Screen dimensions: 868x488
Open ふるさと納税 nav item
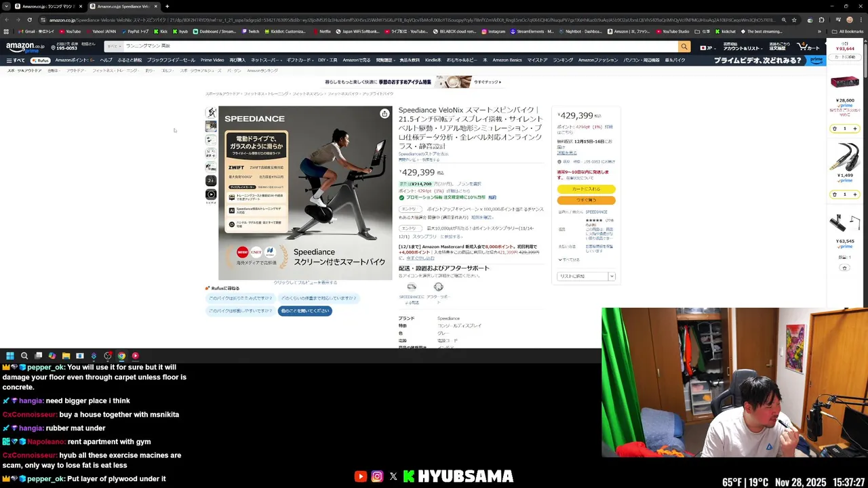click(x=130, y=60)
